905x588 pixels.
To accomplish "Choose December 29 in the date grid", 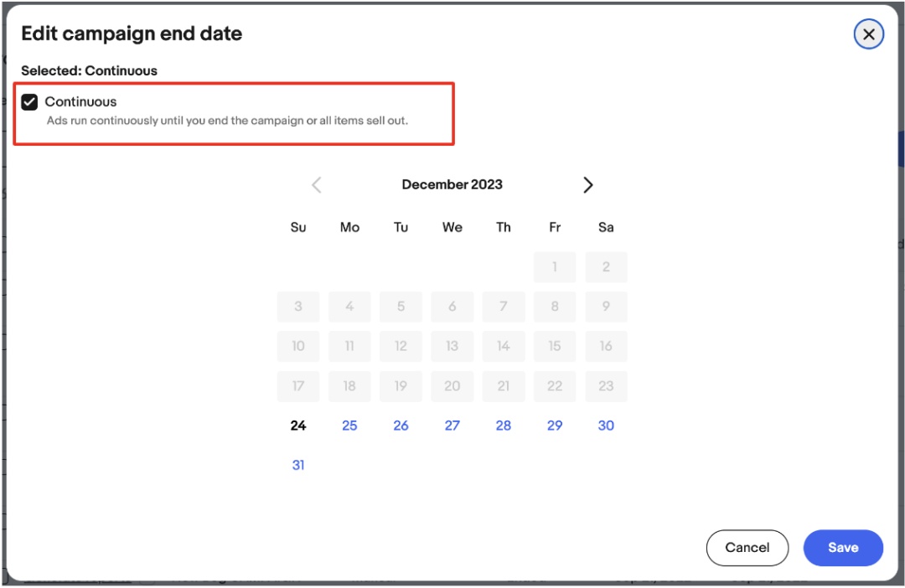I will [555, 426].
